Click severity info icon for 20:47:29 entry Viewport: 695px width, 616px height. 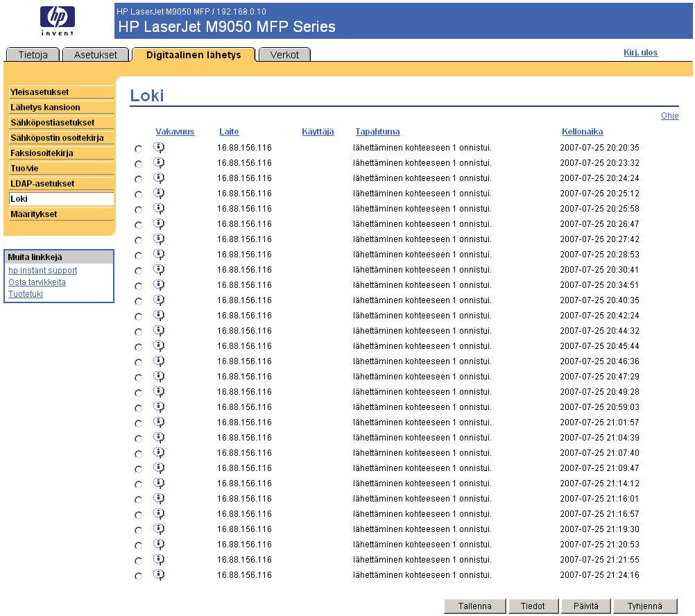[x=159, y=377]
